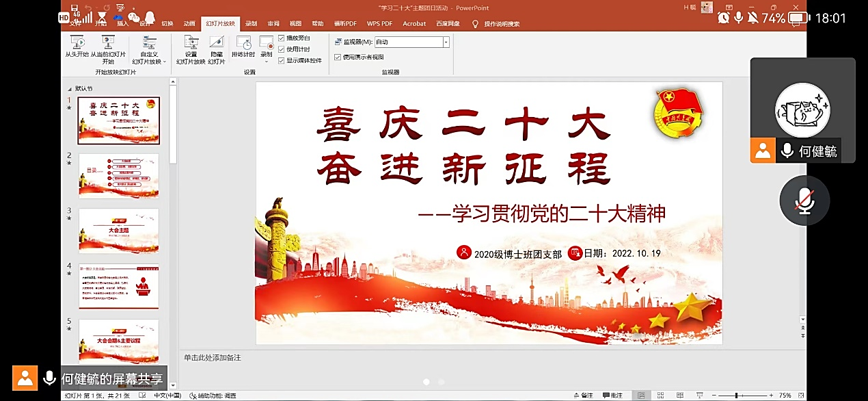Screen dimensions: 868x401
Task: Uncheck the 播放旁白 checkbox
Action: (282, 38)
